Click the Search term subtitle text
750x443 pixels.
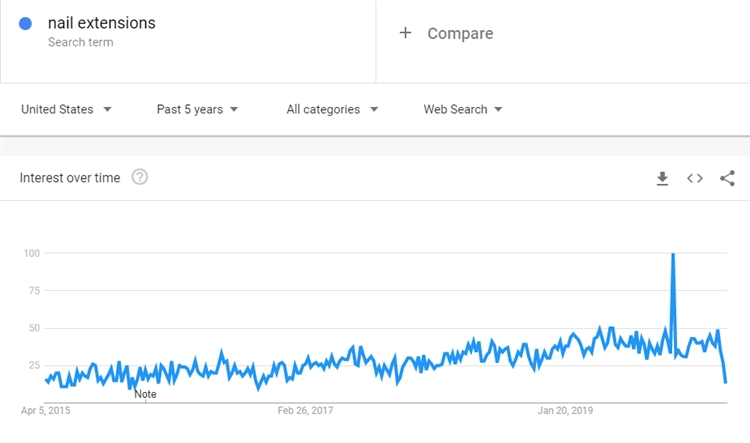coord(80,43)
